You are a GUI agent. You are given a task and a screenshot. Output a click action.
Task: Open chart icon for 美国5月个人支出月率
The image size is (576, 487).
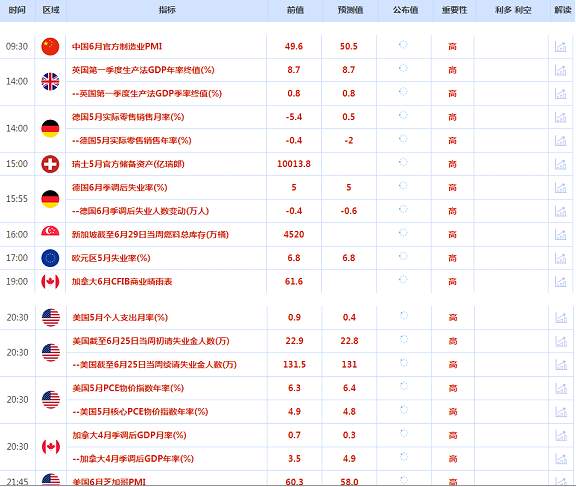click(561, 318)
